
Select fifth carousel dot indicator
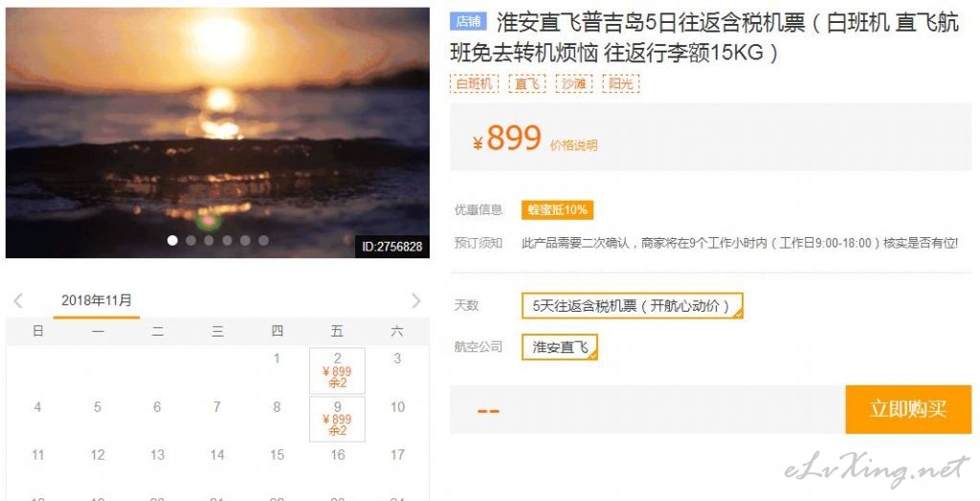[245, 241]
